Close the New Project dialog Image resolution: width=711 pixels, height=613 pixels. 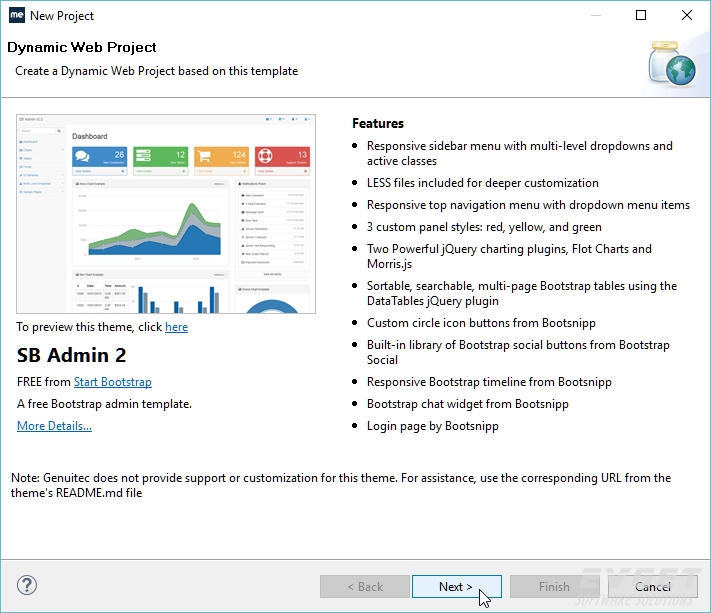[687, 15]
